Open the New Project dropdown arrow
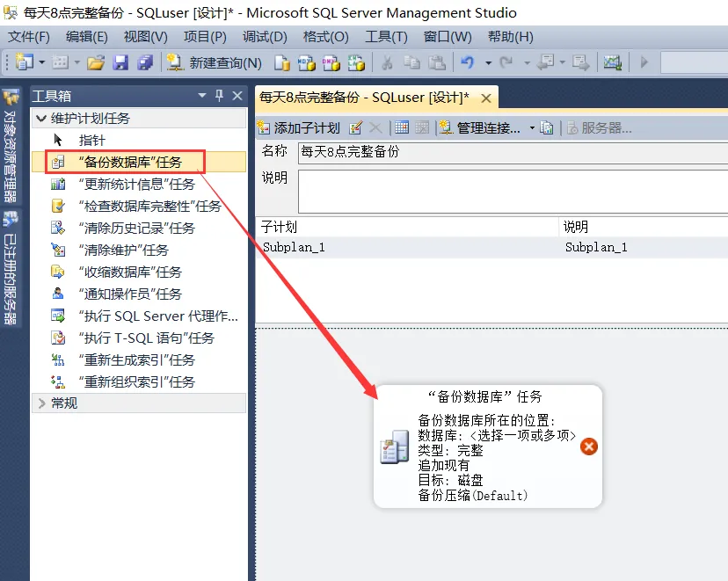This screenshot has height=581, width=728. click(41, 62)
